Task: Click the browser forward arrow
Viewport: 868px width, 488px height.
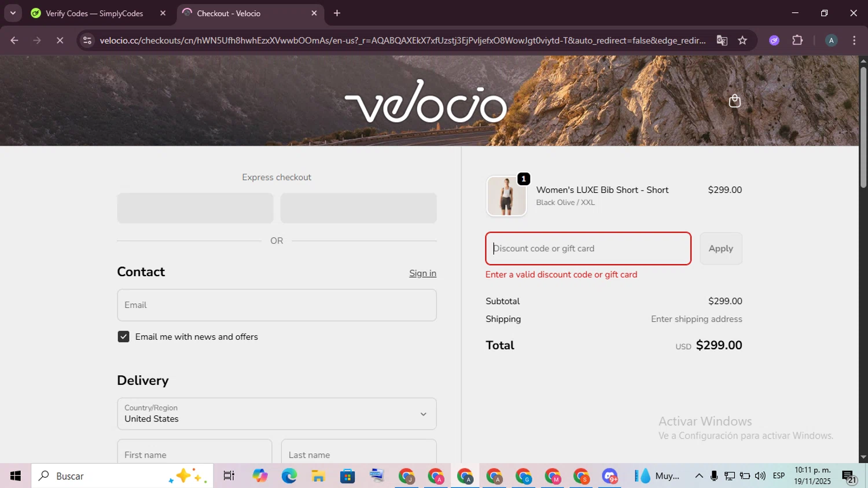Action: 37,41
